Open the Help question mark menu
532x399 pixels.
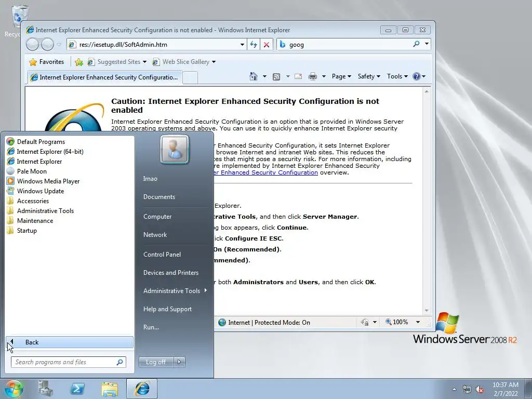[419, 76]
